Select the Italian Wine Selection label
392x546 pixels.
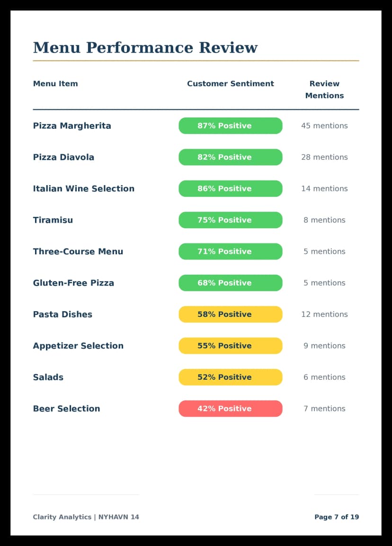click(x=83, y=188)
